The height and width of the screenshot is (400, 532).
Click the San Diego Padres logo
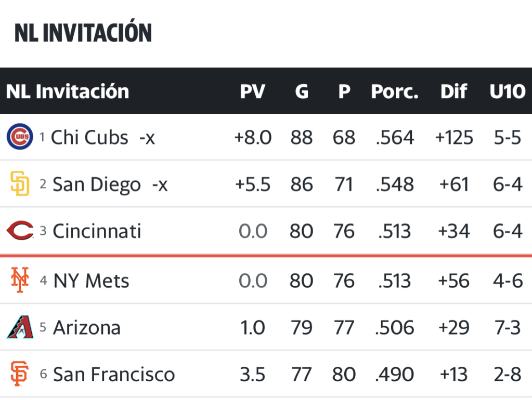pos(20,184)
